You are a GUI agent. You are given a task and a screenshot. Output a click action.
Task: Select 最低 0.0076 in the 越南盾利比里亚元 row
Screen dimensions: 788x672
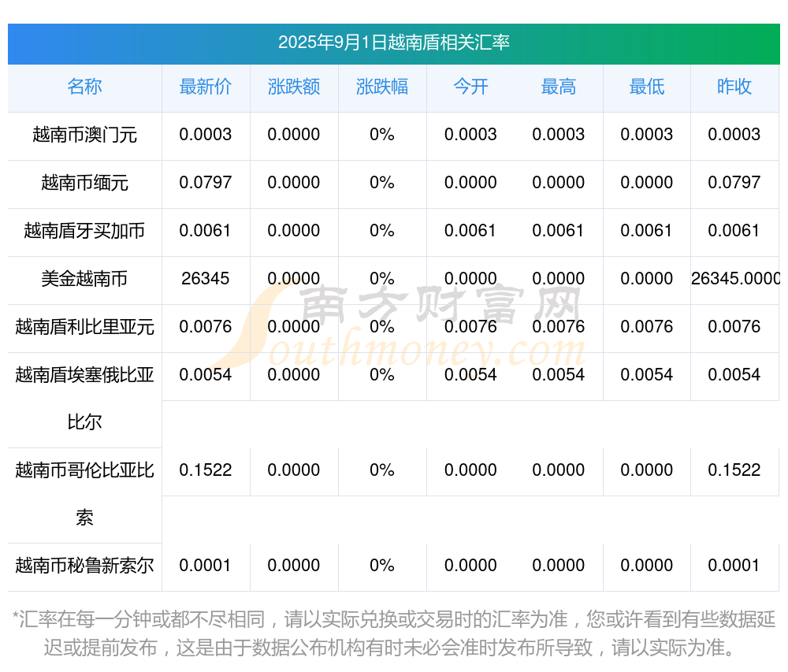point(647,326)
